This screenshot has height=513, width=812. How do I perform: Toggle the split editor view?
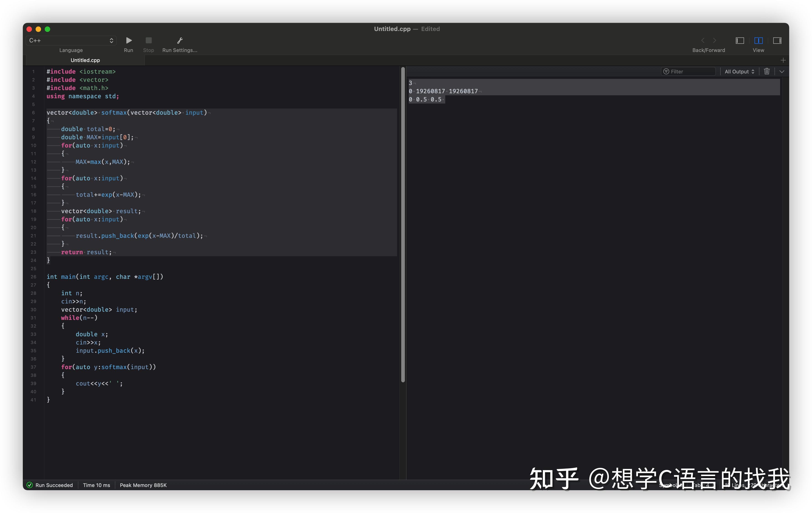pos(758,40)
